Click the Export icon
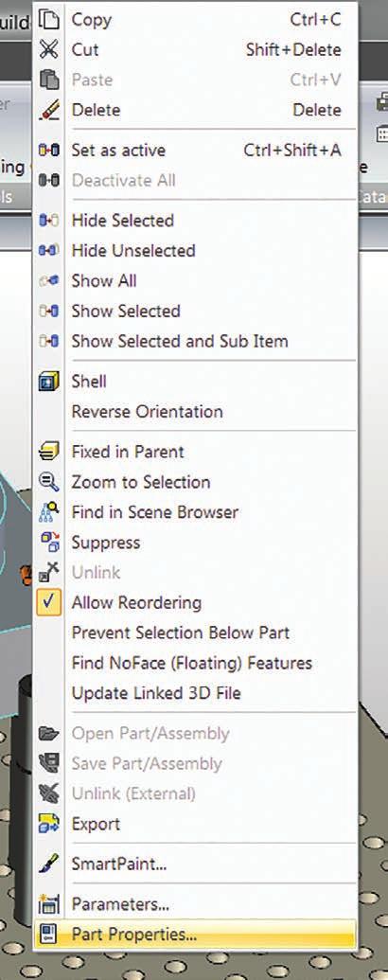The image size is (388, 980). pos(48,824)
